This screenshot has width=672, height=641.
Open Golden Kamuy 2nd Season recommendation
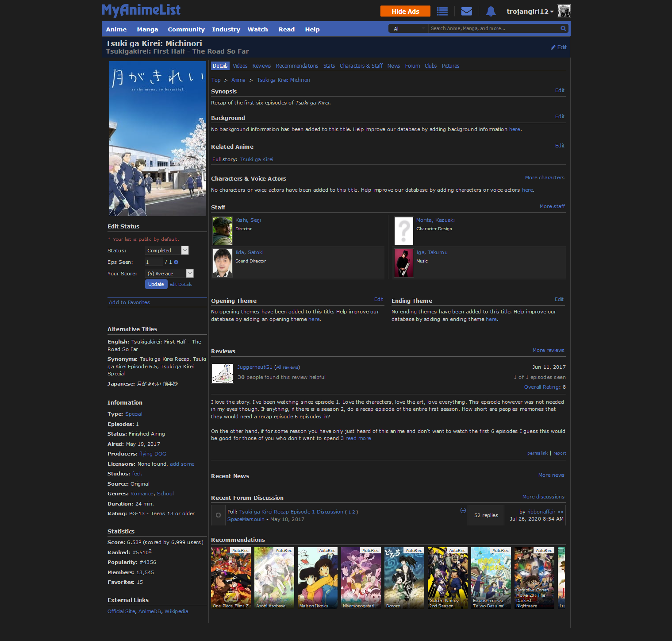tap(448, 578)
